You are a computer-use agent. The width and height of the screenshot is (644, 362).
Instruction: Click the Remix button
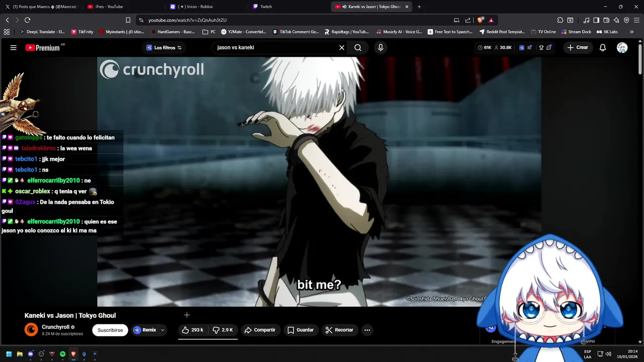tap(145, 330)
